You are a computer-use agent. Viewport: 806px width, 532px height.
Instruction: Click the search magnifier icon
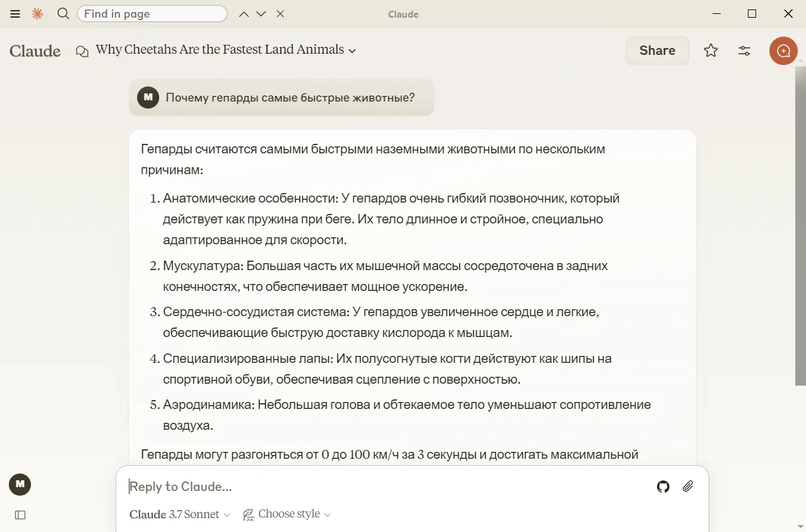tap(63, 13)
